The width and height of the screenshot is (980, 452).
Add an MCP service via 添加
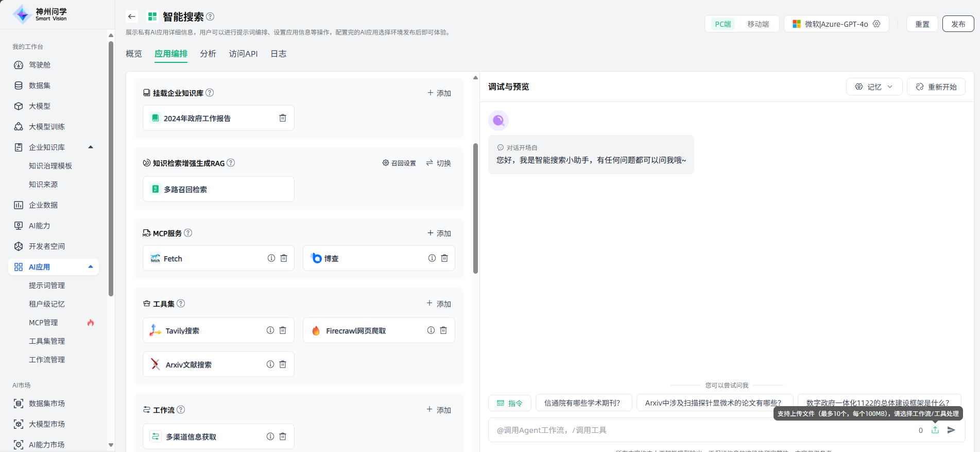pos(439,233)
